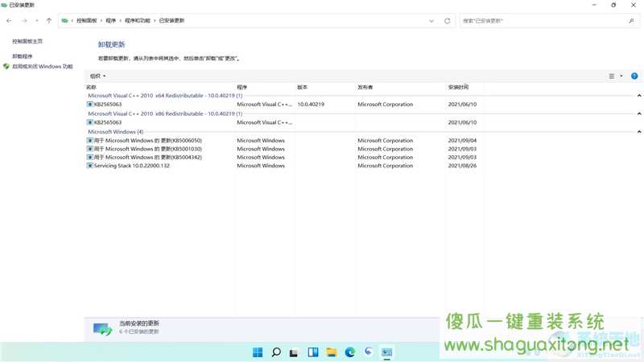Screen dimensions: 644x362
Task: Open Widgets from the taskbar
Action: click(x=313, y=352)
